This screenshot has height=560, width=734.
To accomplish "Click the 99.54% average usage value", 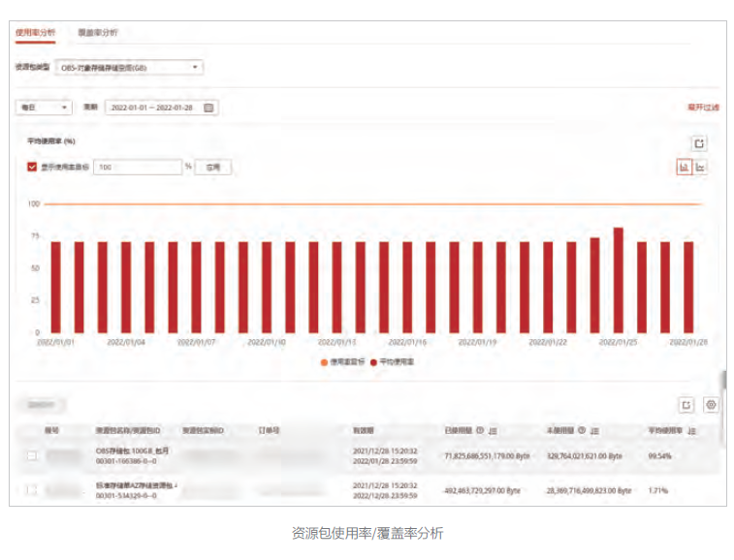I will (x=659, y=456).
